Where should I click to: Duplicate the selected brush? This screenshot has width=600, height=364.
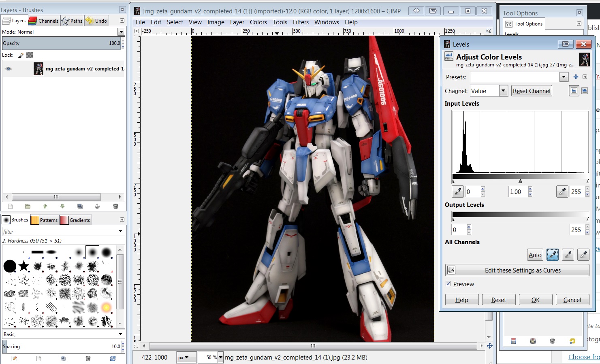tap(63, 358)
